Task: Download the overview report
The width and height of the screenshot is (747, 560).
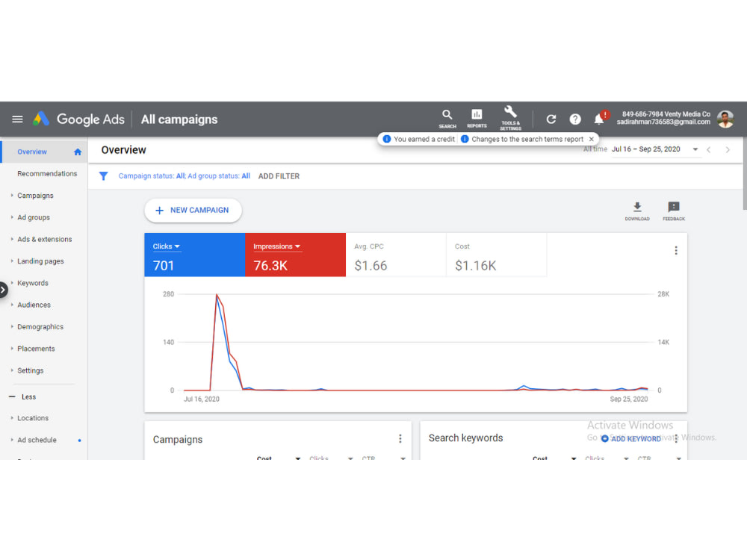Action: [x=637, y=211]
